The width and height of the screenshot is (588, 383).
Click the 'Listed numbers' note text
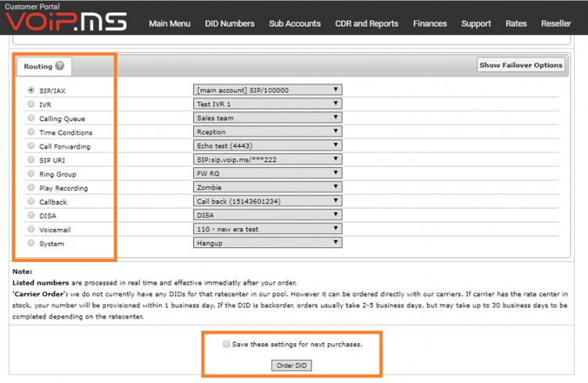[x=41, y=283]
